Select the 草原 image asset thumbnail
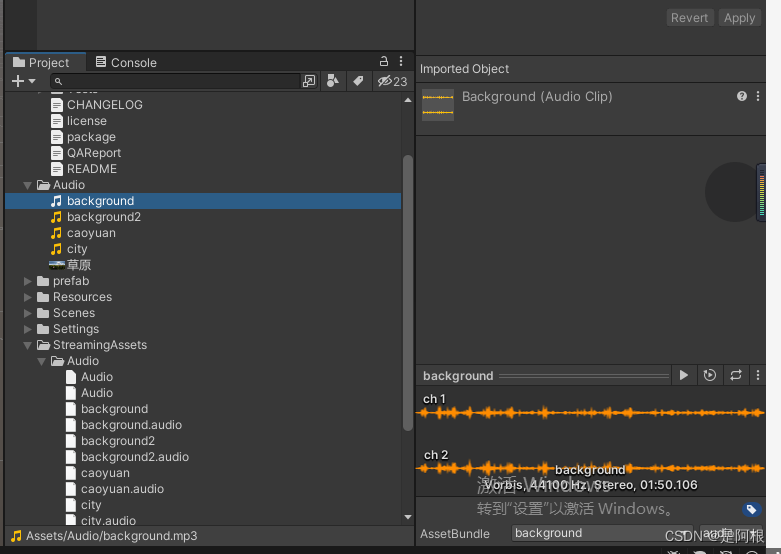The image size is (781, 554). (57, 265)
